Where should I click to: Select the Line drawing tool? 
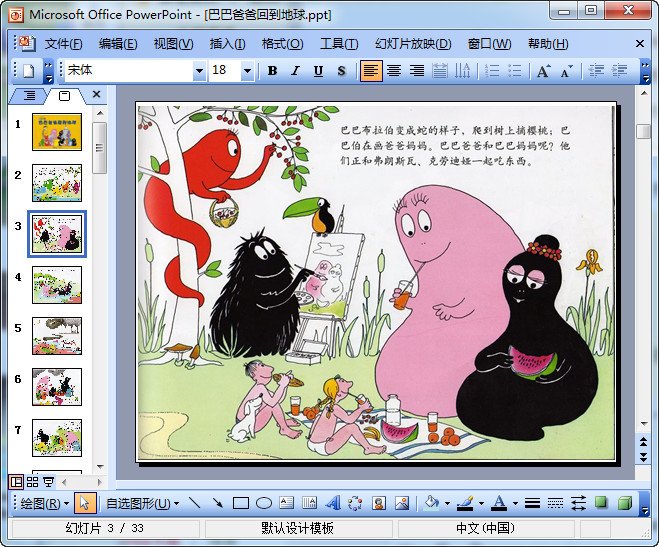[194, 502]
